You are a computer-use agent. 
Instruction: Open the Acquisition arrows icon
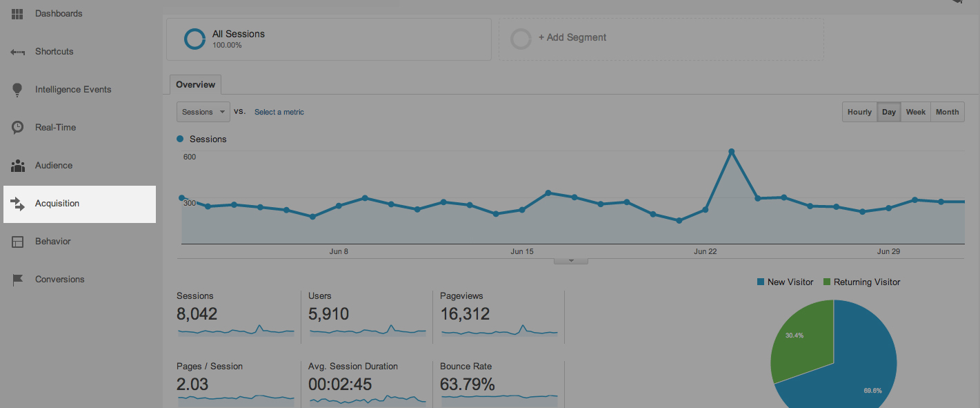[x=17, y=204]
